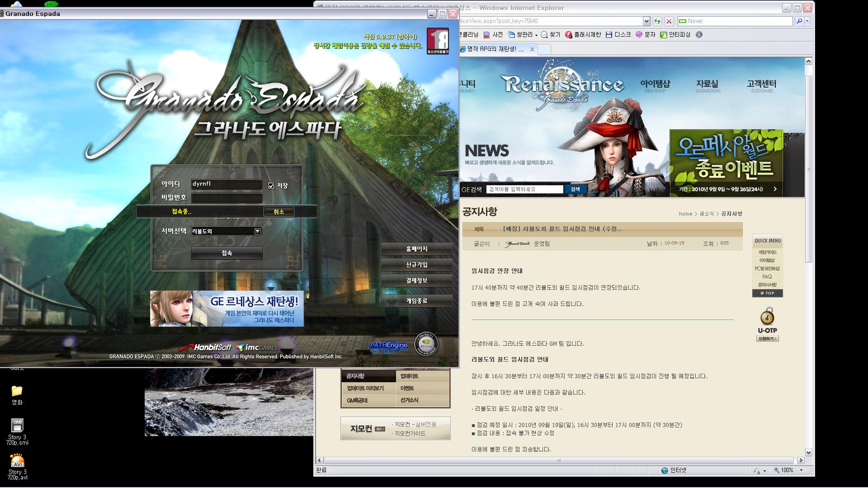This screenshot has height=488, width=868.
Task: Open a new blank IE tab
Action: tap(544, 50)
